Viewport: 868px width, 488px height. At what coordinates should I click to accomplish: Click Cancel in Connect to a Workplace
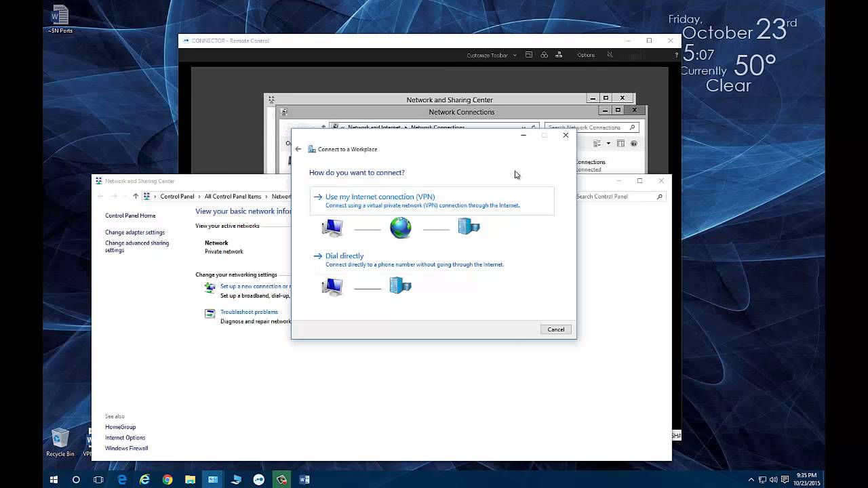point(555,329)
